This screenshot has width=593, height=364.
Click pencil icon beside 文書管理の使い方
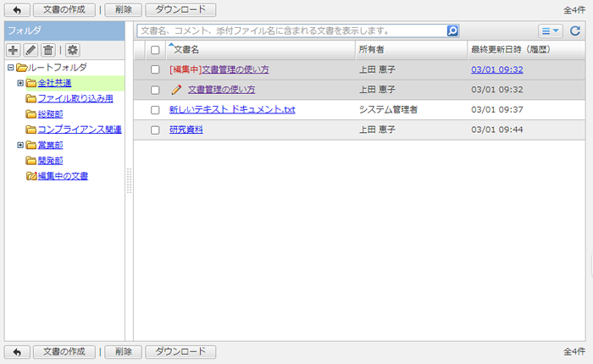tap(176, 90)
